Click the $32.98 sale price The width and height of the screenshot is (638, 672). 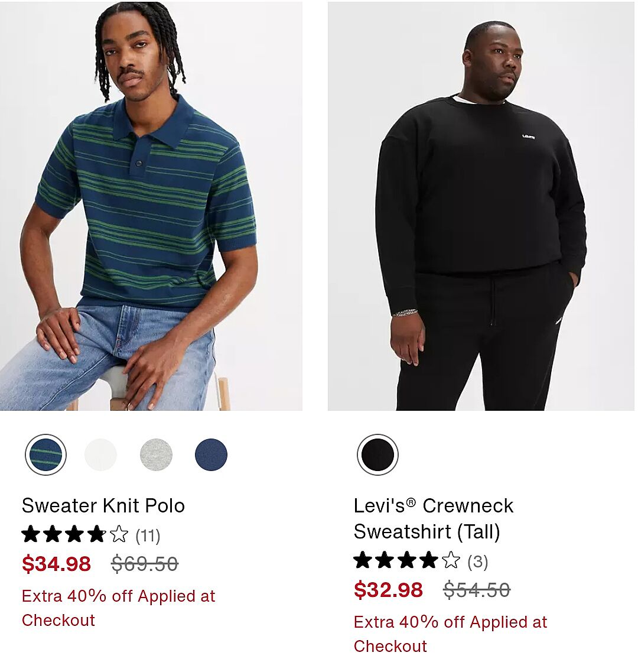tap(388, 590)
